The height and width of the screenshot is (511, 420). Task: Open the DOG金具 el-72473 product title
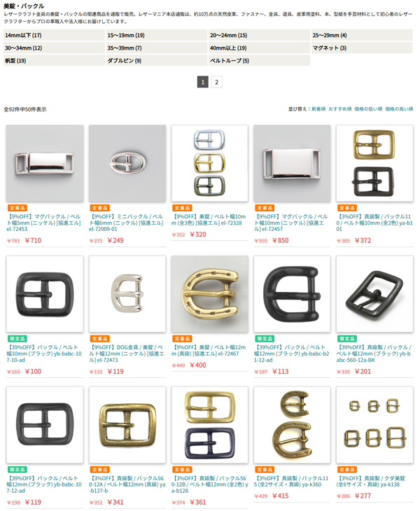point(127,353)
